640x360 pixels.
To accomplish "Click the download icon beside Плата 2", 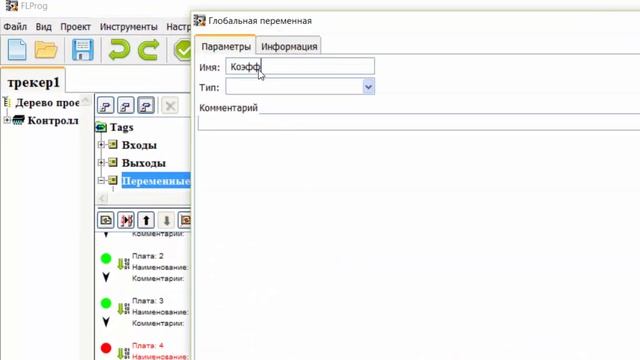I will click(123, 264).
